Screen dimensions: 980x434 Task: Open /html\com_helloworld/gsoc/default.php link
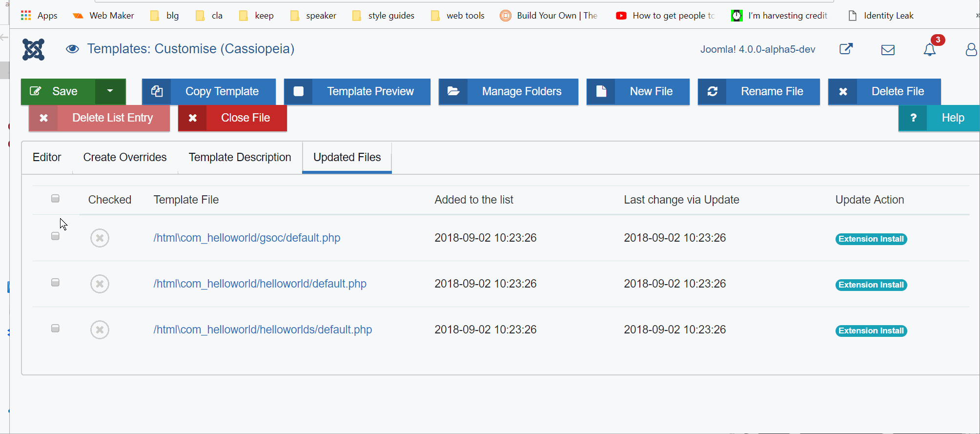(x=247, y=238)
